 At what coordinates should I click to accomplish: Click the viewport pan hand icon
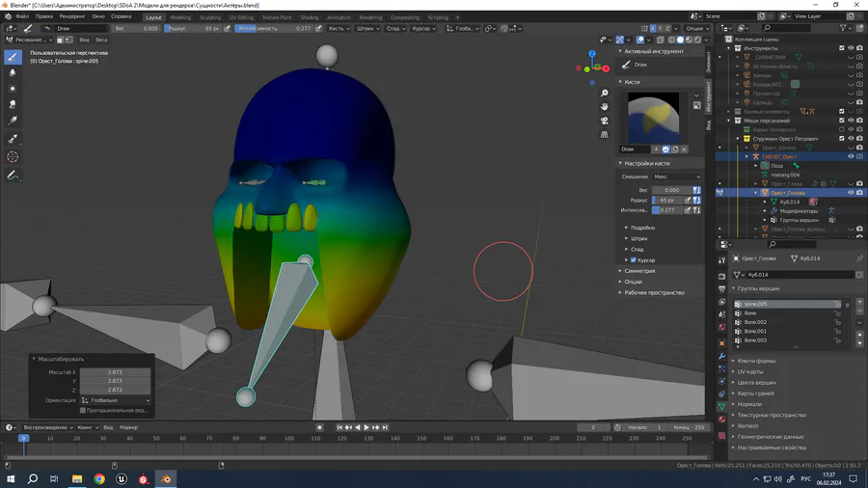point(605,106)
